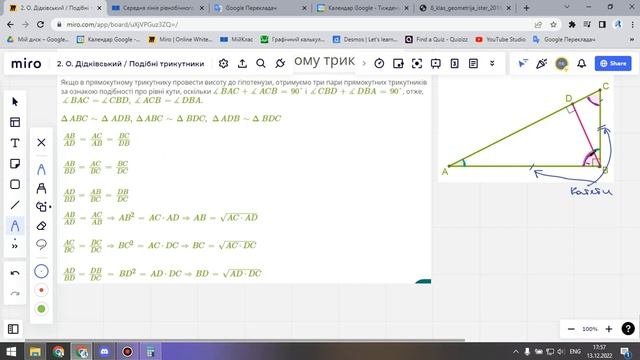Open the integrations plug icon
This screenshot has height=360, width=640.
tap(280, 63)
